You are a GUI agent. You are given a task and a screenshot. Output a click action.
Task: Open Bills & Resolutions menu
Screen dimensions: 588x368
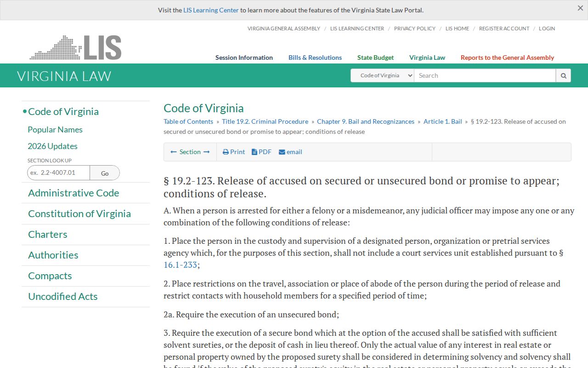pos(315,57)
